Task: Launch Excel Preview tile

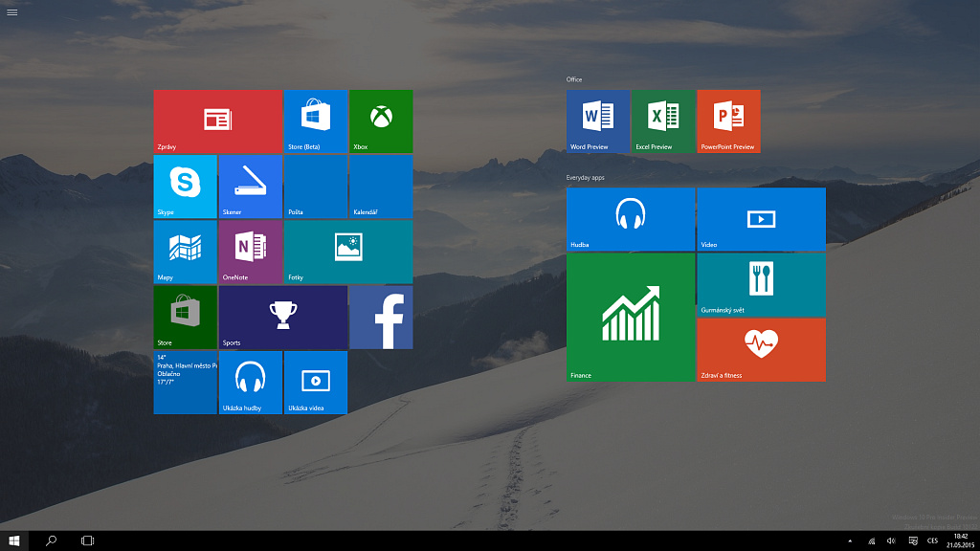Action: [663, 121]
